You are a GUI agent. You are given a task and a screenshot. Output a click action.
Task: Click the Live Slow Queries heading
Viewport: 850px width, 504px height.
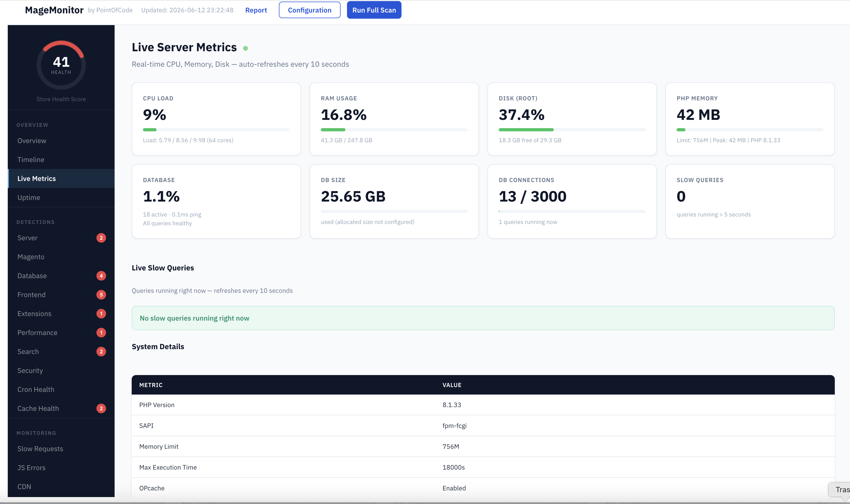[163, 268]
